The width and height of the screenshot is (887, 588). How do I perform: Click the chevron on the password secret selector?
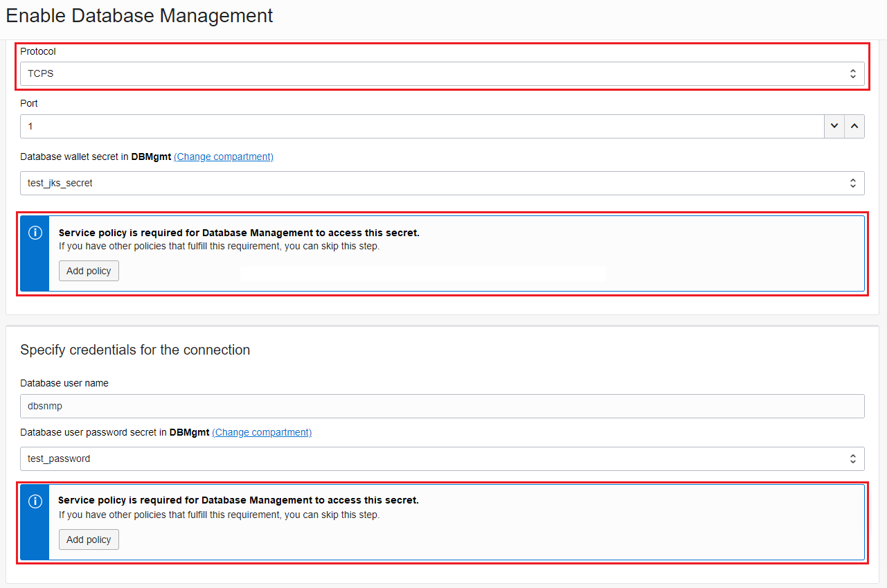(854, 458)
